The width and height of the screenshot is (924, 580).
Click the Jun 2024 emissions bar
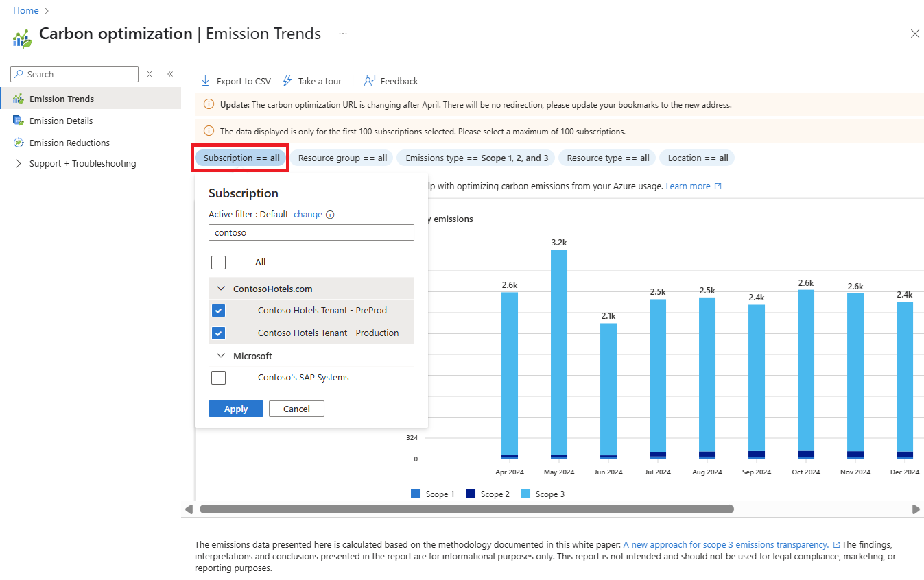(608, 391)
